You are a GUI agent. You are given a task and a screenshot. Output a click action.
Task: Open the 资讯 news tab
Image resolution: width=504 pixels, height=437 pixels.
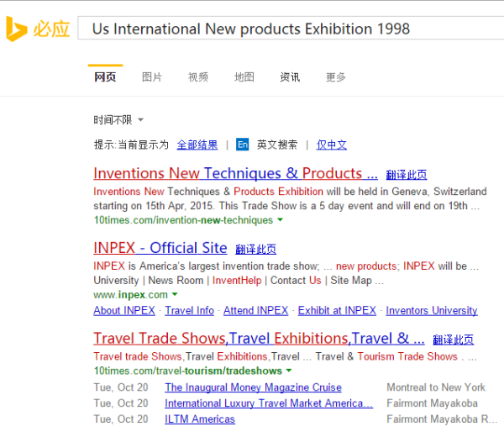pos(290,77)
